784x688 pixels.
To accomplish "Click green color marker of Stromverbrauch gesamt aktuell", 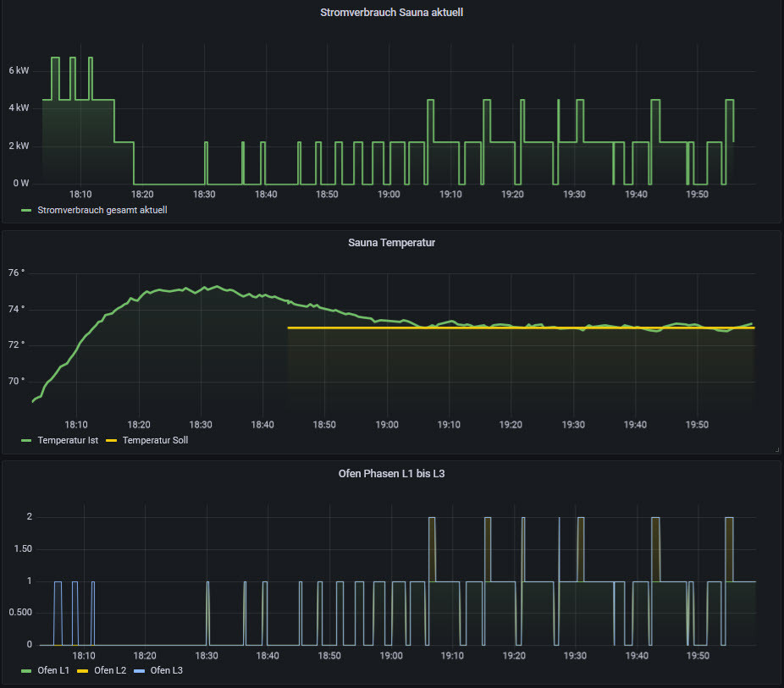I will point(26,210).
